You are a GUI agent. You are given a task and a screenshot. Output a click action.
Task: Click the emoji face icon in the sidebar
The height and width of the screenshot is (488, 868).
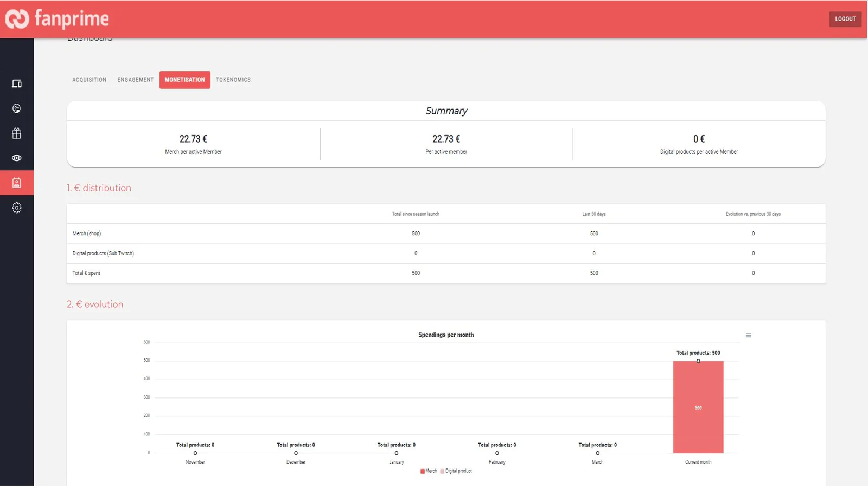click(17, 108)
